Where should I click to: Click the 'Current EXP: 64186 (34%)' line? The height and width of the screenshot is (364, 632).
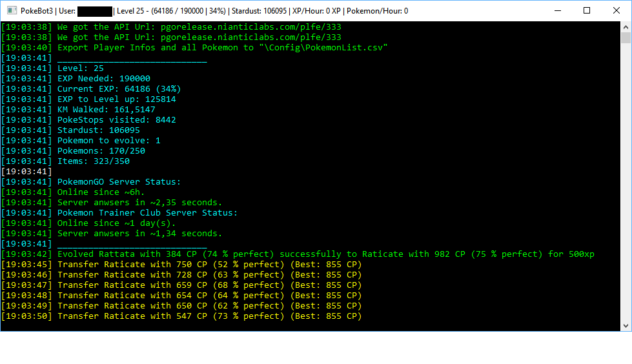91,88
